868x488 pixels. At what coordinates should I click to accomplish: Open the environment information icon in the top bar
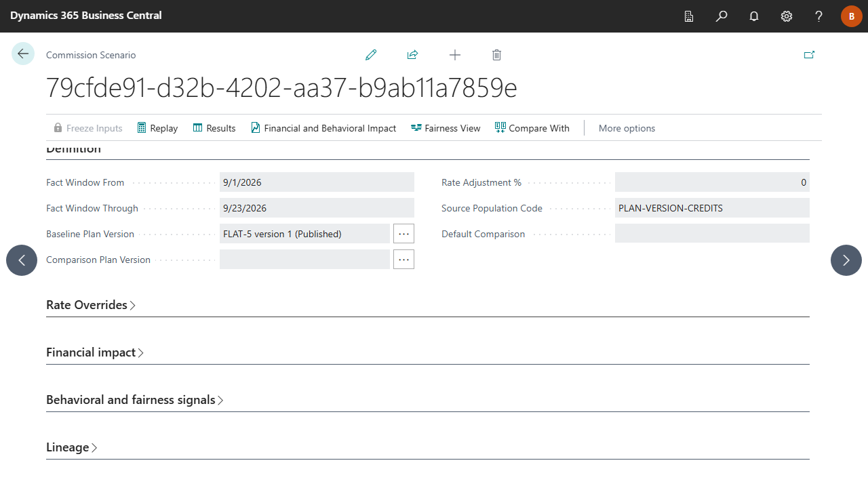(689, 16)
